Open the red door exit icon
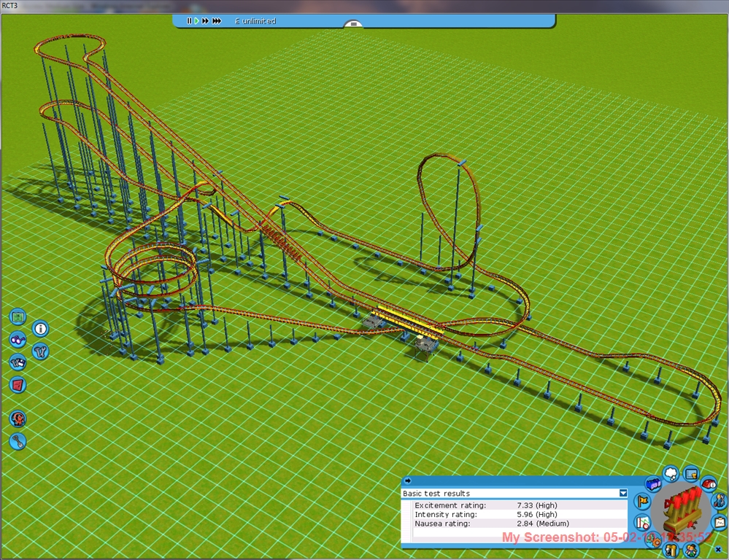The image size is (729, 560). click(18, 384)
